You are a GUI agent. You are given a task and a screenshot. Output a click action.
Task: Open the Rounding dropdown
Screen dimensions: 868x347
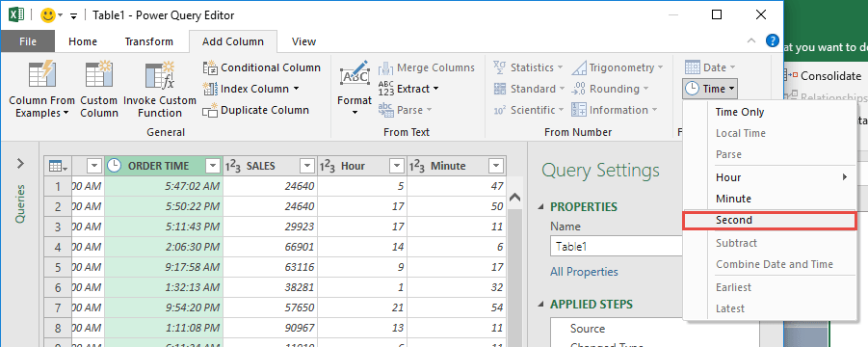click(x=611, y=89)
